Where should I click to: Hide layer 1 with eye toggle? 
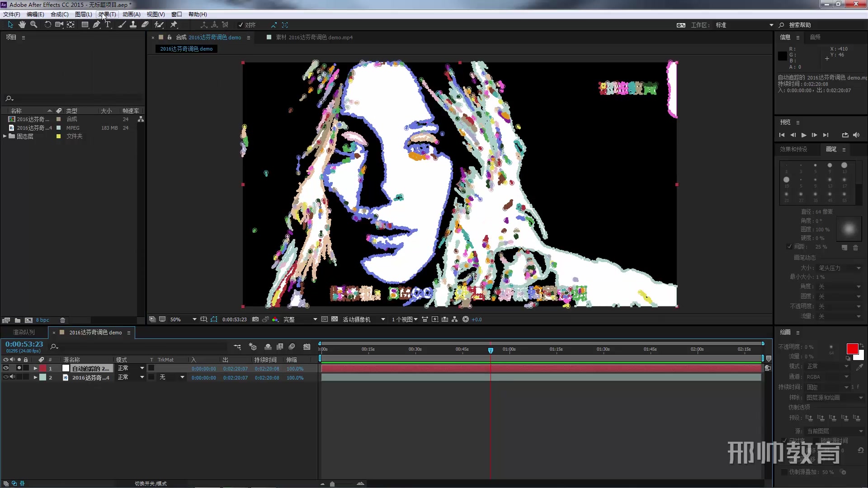6,368
